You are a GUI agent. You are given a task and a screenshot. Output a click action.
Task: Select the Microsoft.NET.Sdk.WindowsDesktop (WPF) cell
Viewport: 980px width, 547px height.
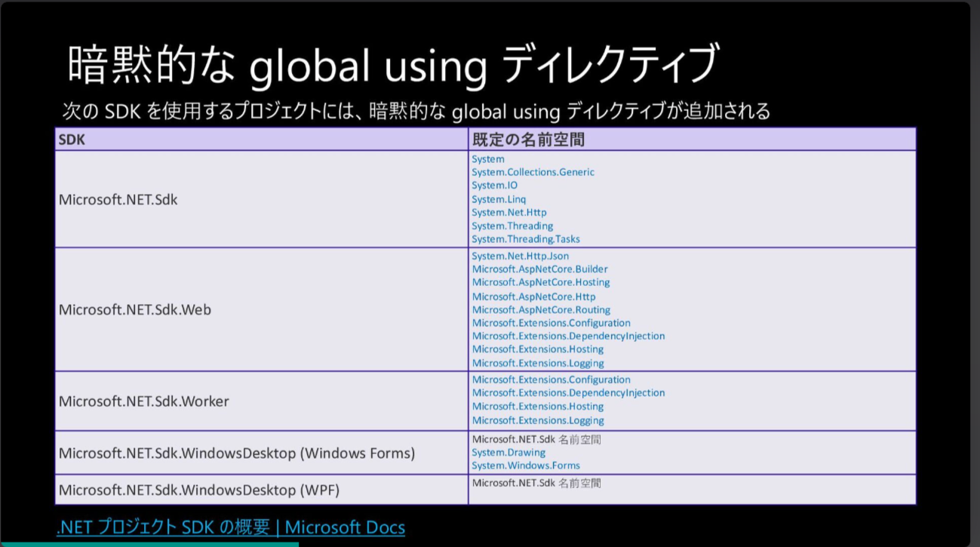(x=261, y=490)
